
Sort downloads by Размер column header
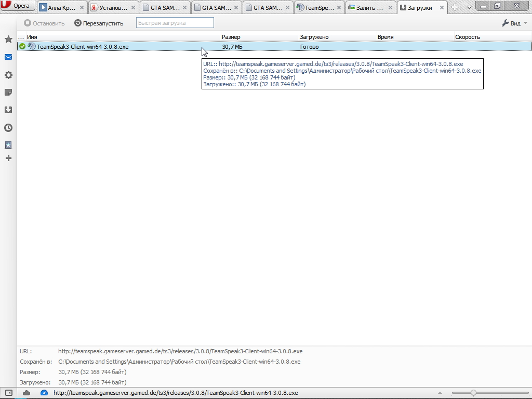[260, 37]
